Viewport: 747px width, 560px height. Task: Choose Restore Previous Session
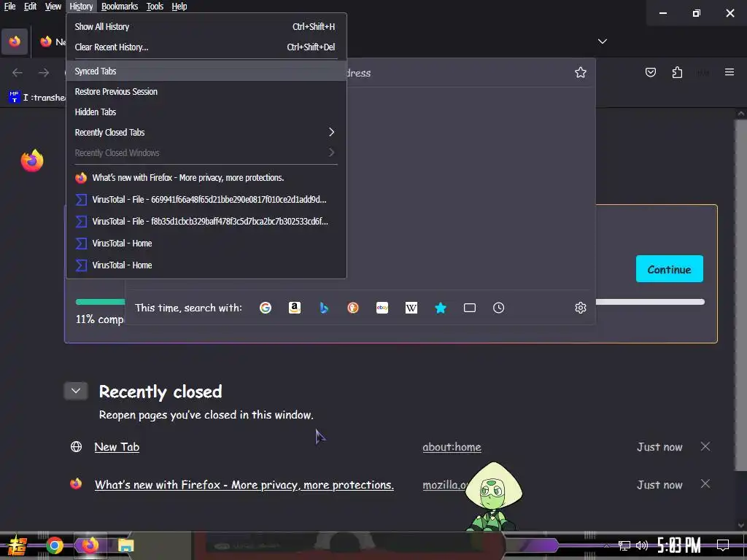(205, 91)
